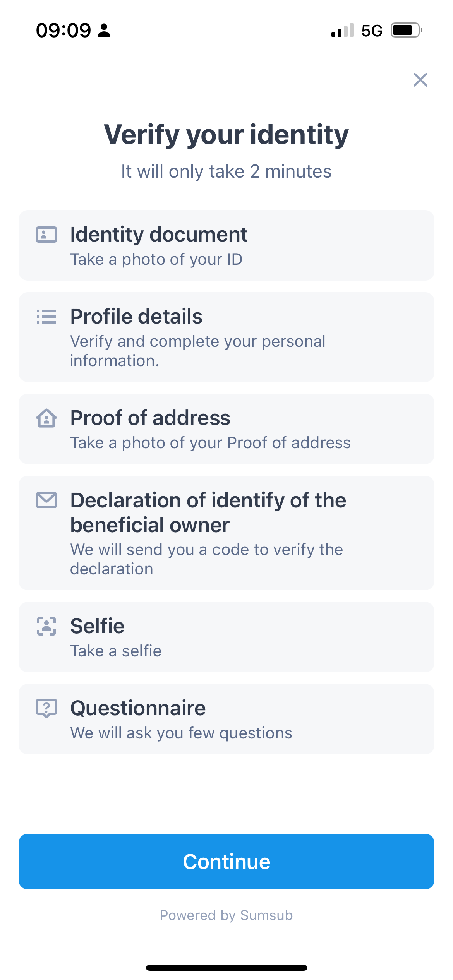The height and width of the screenshot is (980, 453).
Task: Close the identity verification screen
Action: coord(420,80)
